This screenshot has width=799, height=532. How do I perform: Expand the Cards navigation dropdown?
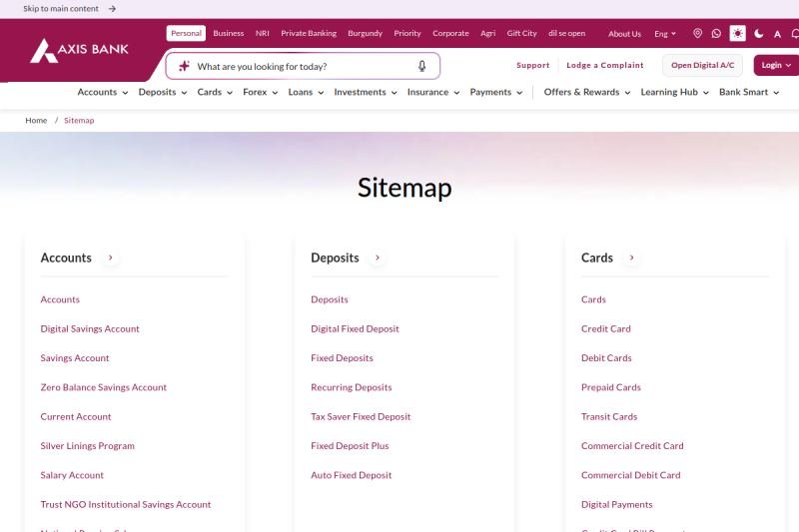(x=215, y=92)
